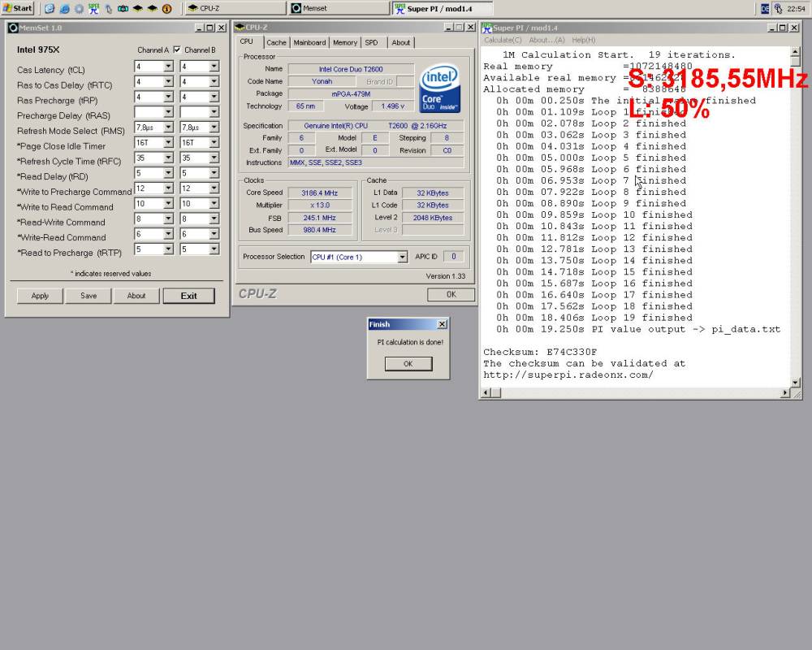Open the Mainboard tab in CPU-Z
This screenshot has width=812, height=650.
pyautogui.click(x=309, y=42)
